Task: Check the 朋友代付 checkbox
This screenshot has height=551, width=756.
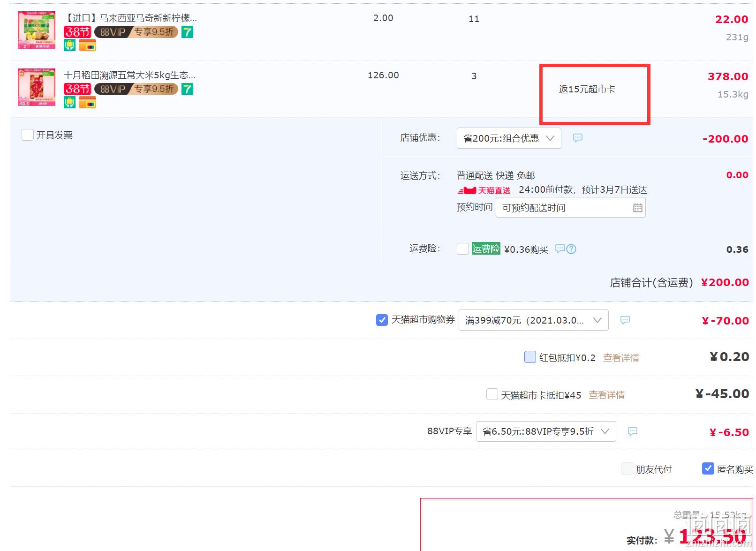Action: point(627,468)
